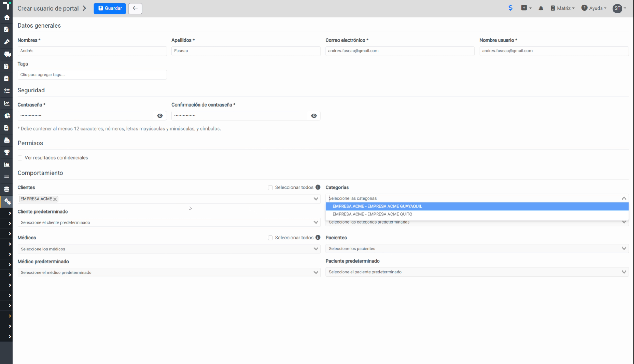Click the clipboard list sidebar icon
This screenshot has width=634, height=364.
pos(6,78)
